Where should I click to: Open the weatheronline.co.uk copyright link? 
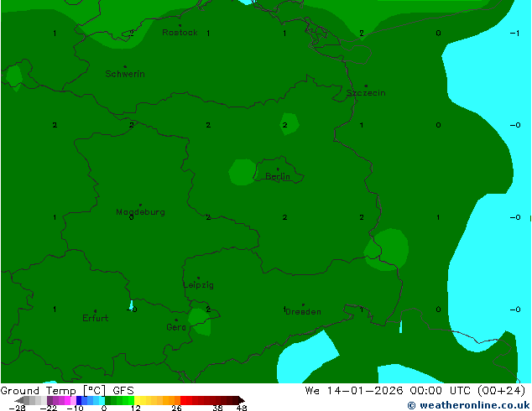click(468, 405)
